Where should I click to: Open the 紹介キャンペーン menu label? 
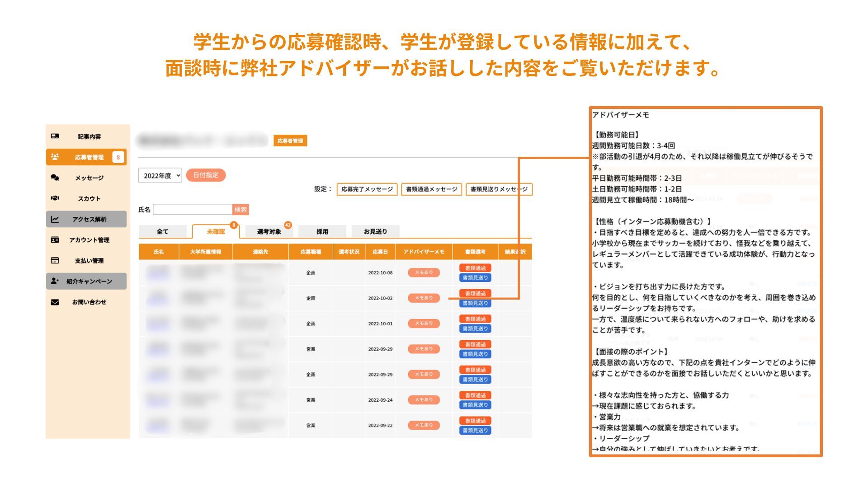(90, 281)
